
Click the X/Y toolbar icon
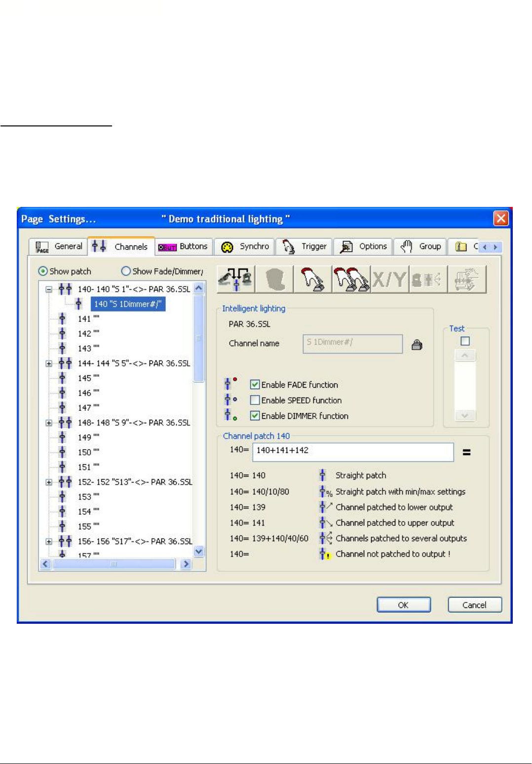pos(390,280)
